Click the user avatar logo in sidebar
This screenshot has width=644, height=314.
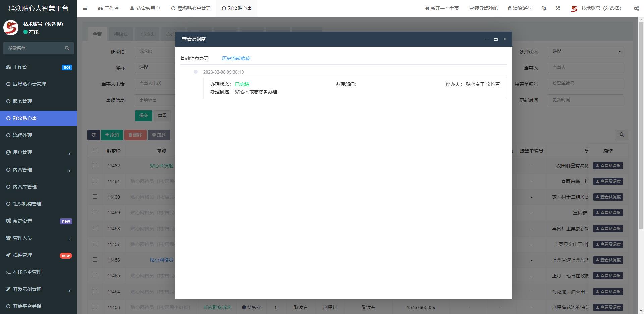pos(11,28)
